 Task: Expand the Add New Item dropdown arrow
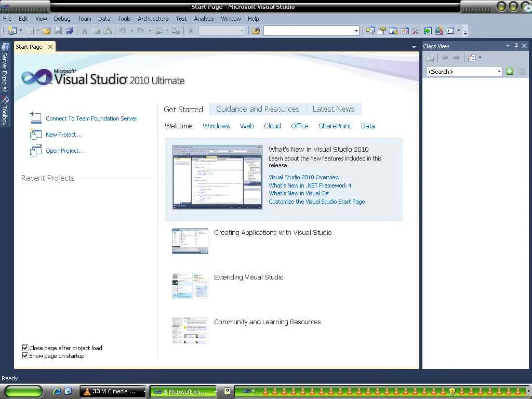pos(37,31)
